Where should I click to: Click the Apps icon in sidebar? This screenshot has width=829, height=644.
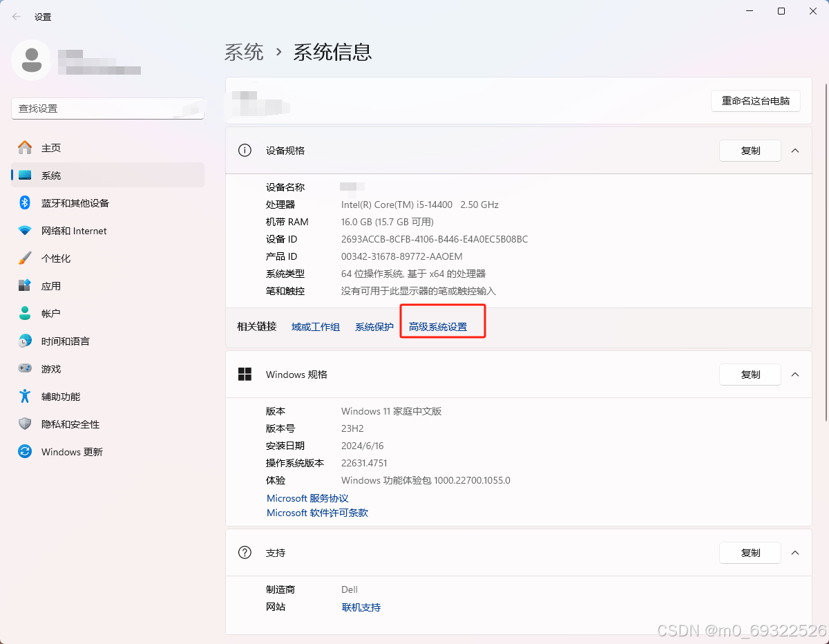click(x=25, y=286)
